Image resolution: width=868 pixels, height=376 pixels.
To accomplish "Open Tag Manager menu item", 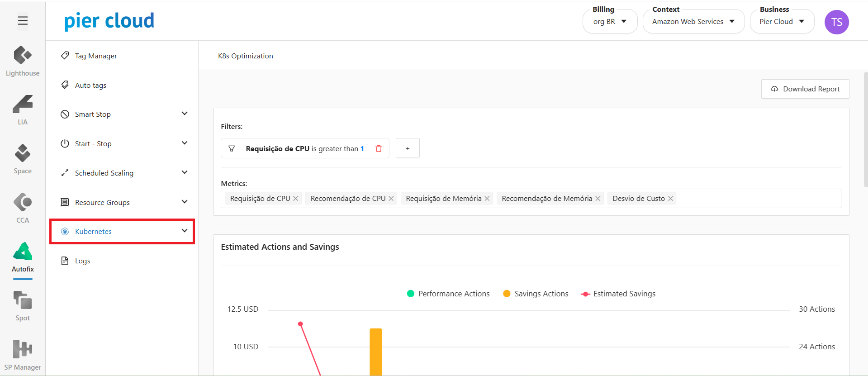I will (96, 56).
